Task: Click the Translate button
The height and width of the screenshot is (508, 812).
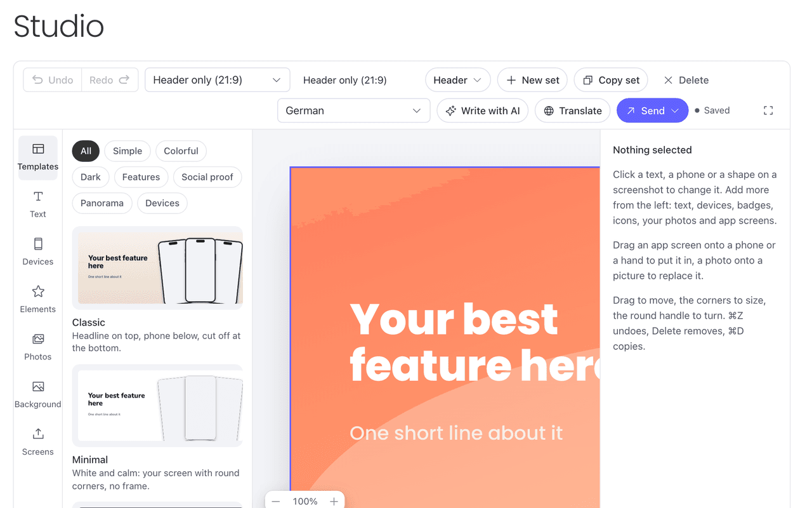Action: [573, 110]
